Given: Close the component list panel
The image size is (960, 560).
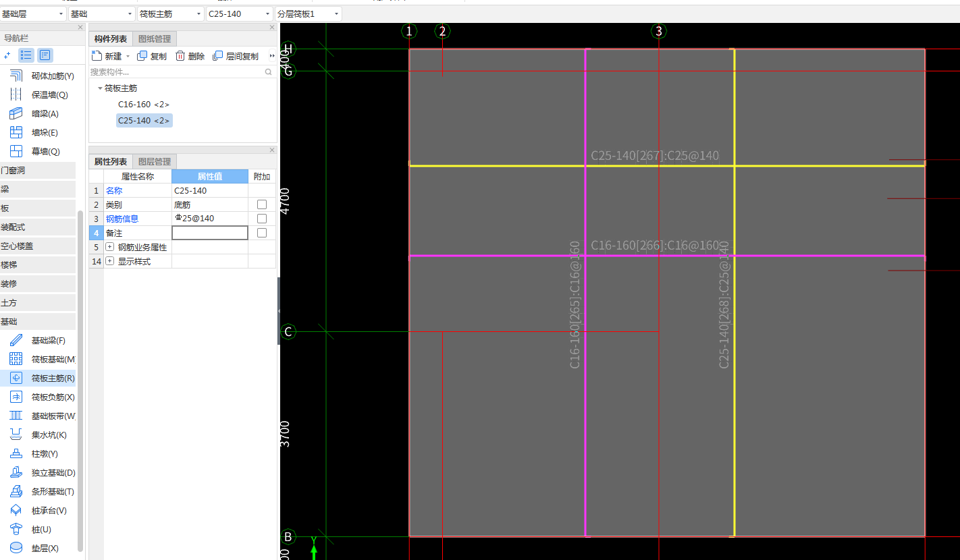Looking at the screenshot, I should click(273, 28).
